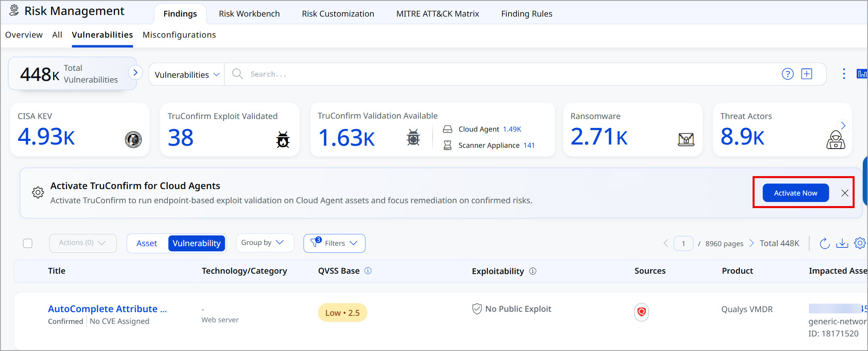Click the Exploitability info icon
Viewport: 868px width, 351px height.
tap(533, 271)
